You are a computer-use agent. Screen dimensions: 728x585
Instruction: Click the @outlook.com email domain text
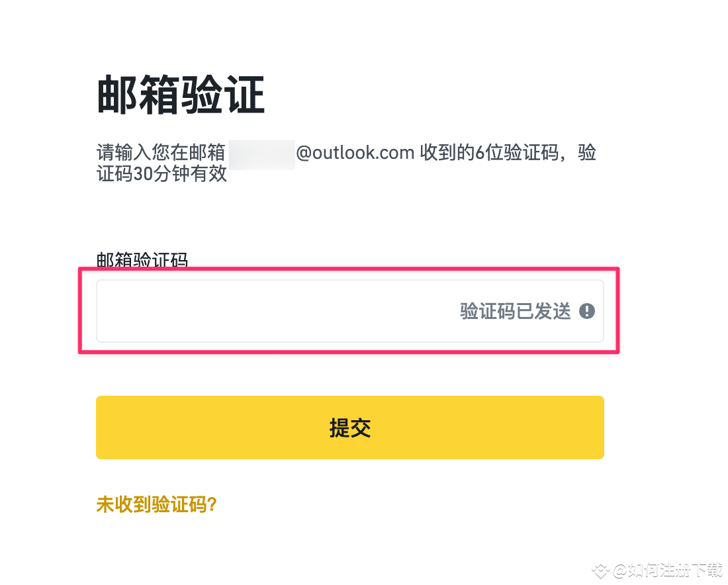(x=355, y=153)
